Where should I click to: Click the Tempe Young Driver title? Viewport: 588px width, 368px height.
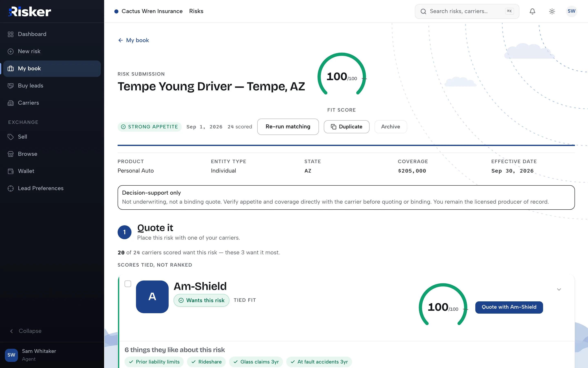click(211, 86)
